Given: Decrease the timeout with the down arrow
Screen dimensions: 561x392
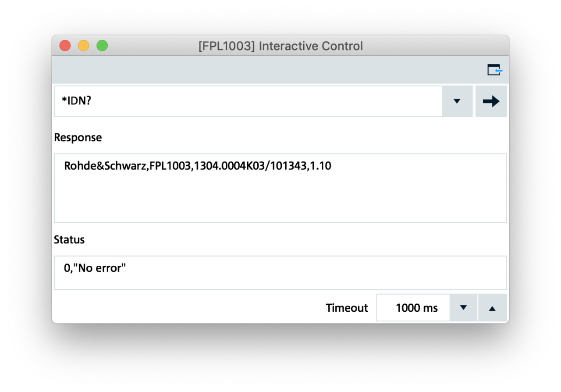Looking at the screenshot, I should point(464,308).
